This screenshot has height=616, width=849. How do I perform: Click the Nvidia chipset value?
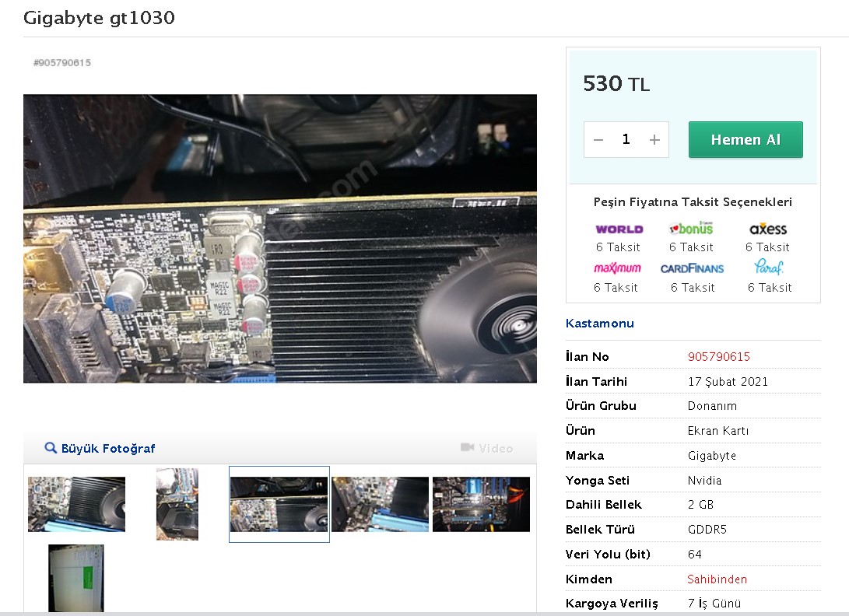pos(704,481)
